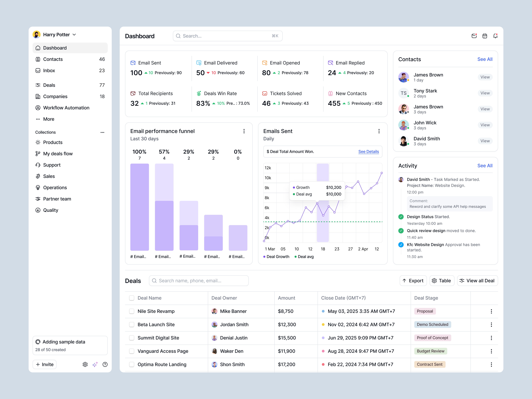Click the Email Sent envelope icon
The image size is (532, 399).
[133, 63]
